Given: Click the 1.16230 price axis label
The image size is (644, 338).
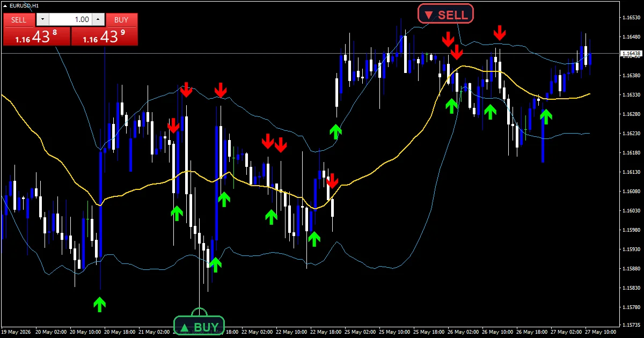Looking at the screenshot, I should click(x=631, y=134).
